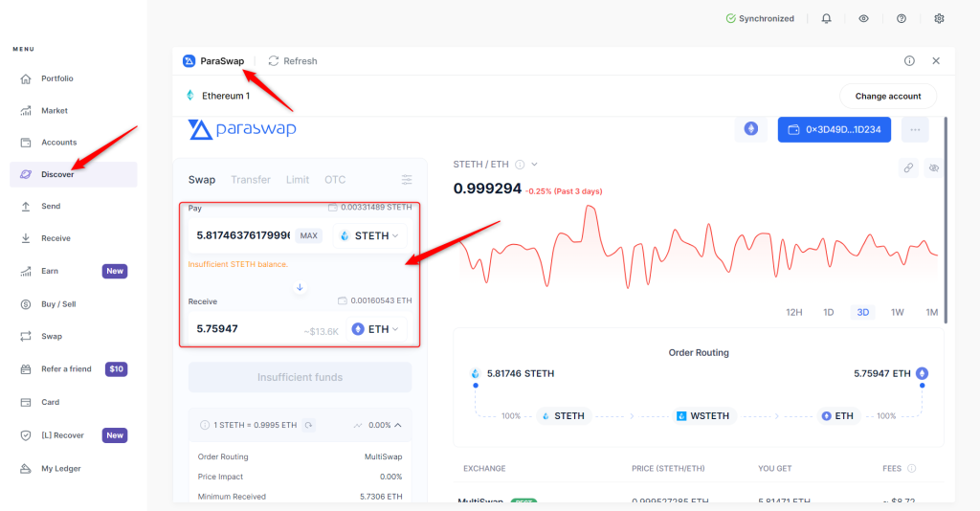Click the Change account button
The height and width of the screenshot is (511, 980).
(887, 96)
